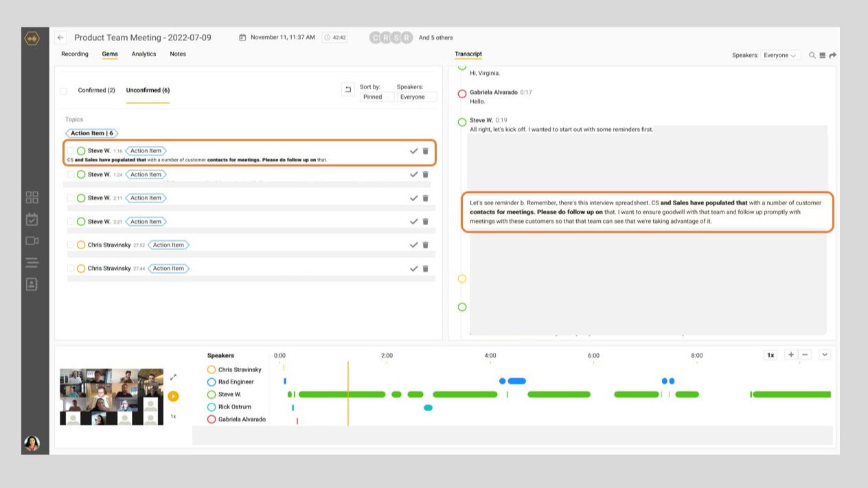
Task: Open the video camera sidebar icon
Action: click(32, 241)
